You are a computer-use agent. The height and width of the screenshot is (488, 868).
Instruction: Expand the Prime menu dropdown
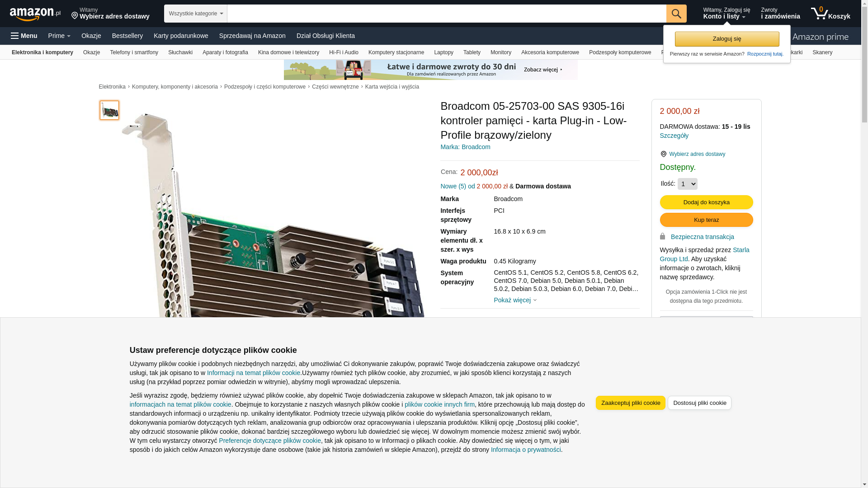(x=59, y=36)
